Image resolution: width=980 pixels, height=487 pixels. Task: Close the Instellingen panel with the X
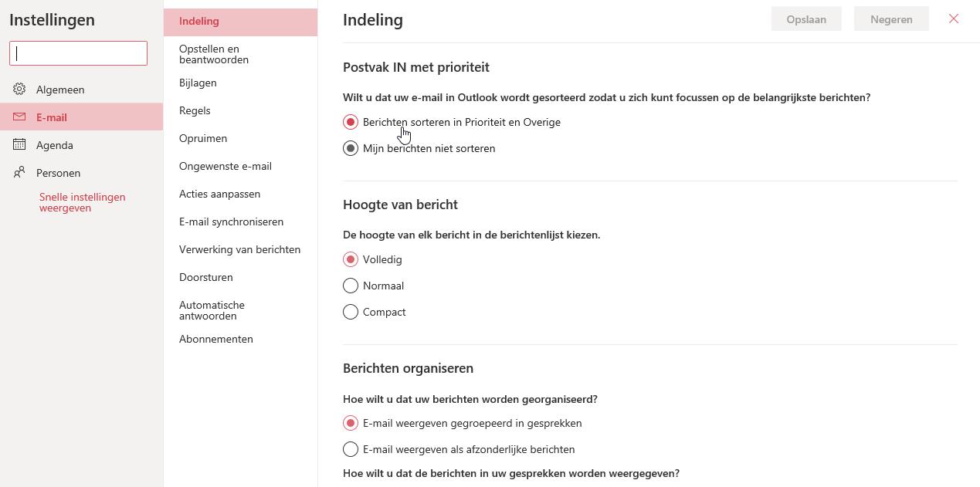(x=954, y=19)
